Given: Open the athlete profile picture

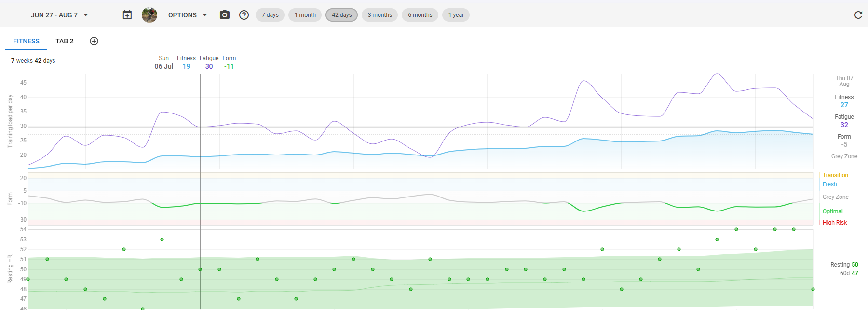Looking at the screenshot, I should [149, 15].
